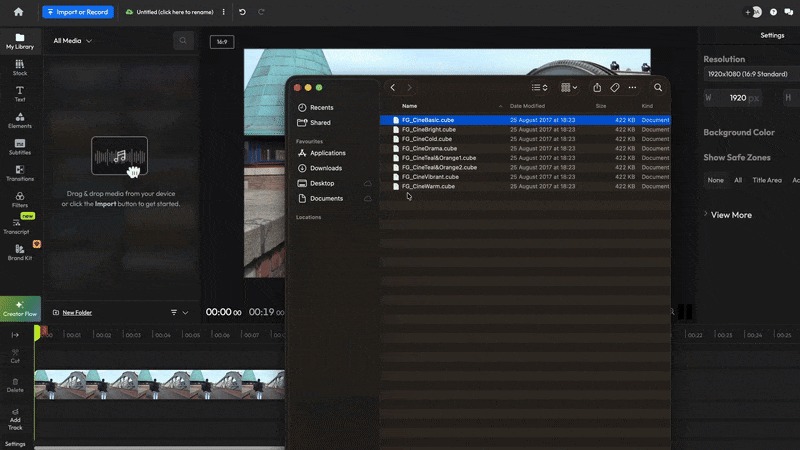Open the Filters panel
The height and width of the screenshot is (450, 800).
pos(20,198)
